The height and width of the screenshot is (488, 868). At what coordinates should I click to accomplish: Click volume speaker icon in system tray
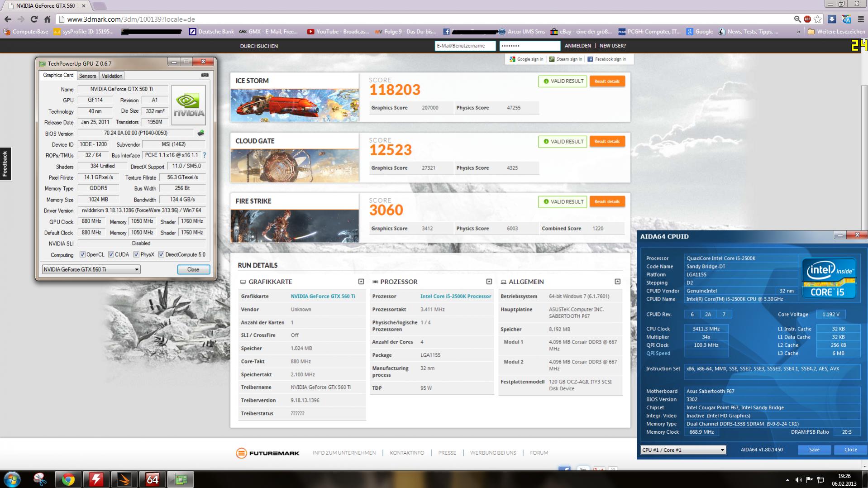(x=799, y=479)
